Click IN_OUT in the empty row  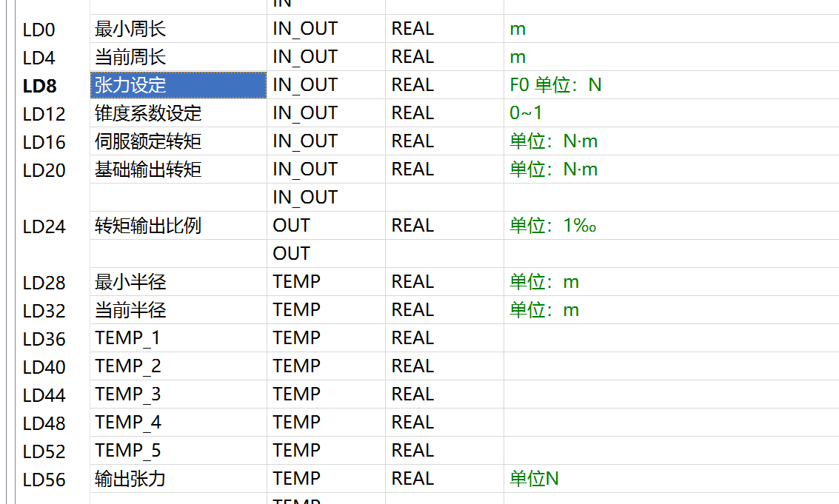pyautogui.click(x=305, y=198)
